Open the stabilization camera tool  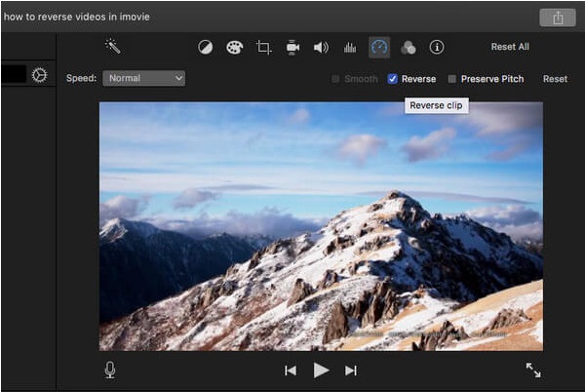[292, 48]
